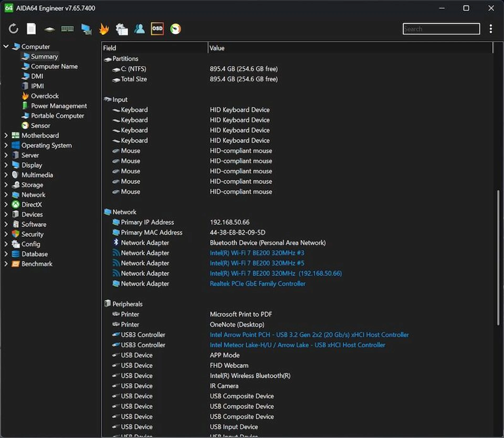Launch the Disk Benchmark drive icon
This screenshot has height=438, width=504.
click(x=49, y=29)
